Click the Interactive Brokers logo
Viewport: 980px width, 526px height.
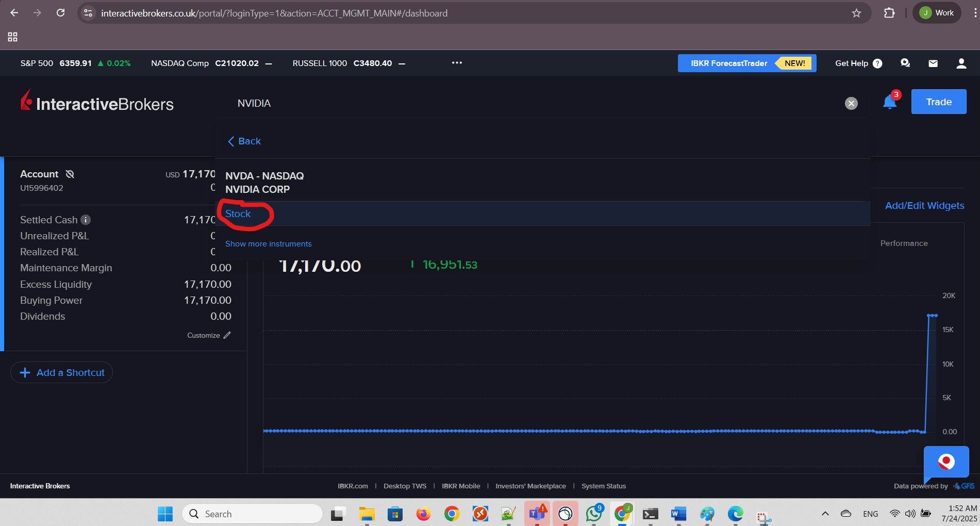point(97,101)
